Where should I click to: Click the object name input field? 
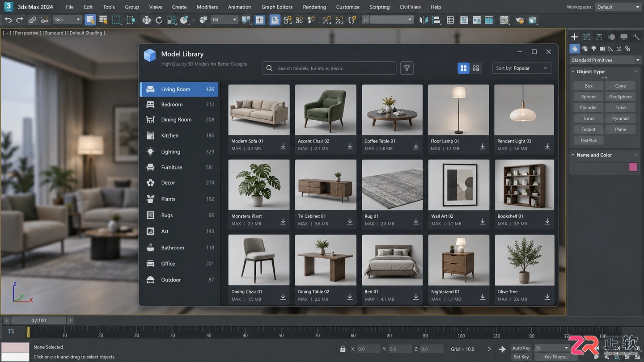point(600,167)
